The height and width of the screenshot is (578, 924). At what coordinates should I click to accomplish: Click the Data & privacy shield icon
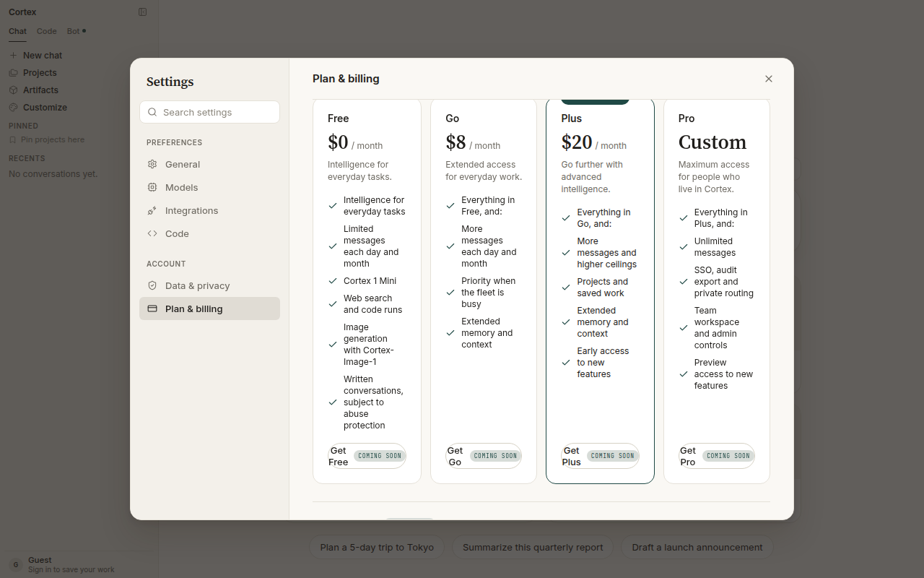[x=152, y=285]
